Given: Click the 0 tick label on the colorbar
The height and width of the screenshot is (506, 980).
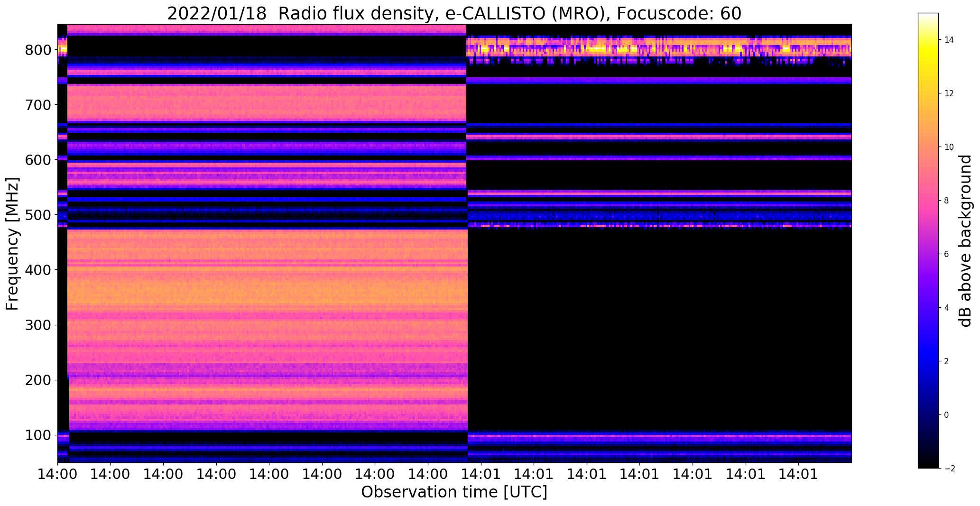Looking at the screenshot, I should (946, 415).
